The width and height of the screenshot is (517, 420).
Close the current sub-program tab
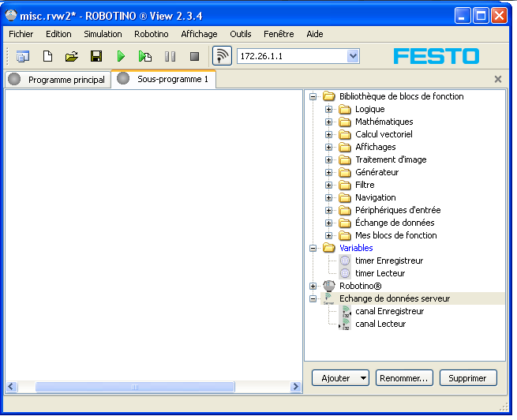[x=498, y=79]
